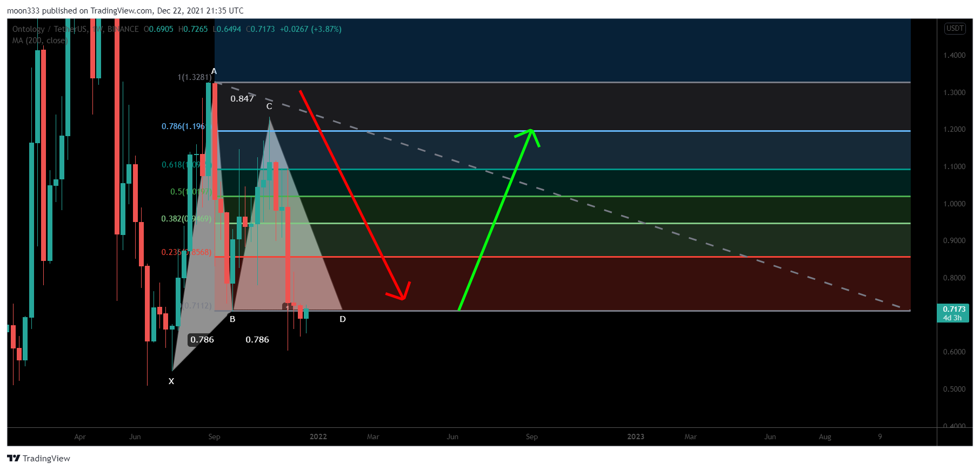Click the change value +0.0267 (+3.87%)
Viewport: 980px width, 470px height.
[x=310, y=29]
